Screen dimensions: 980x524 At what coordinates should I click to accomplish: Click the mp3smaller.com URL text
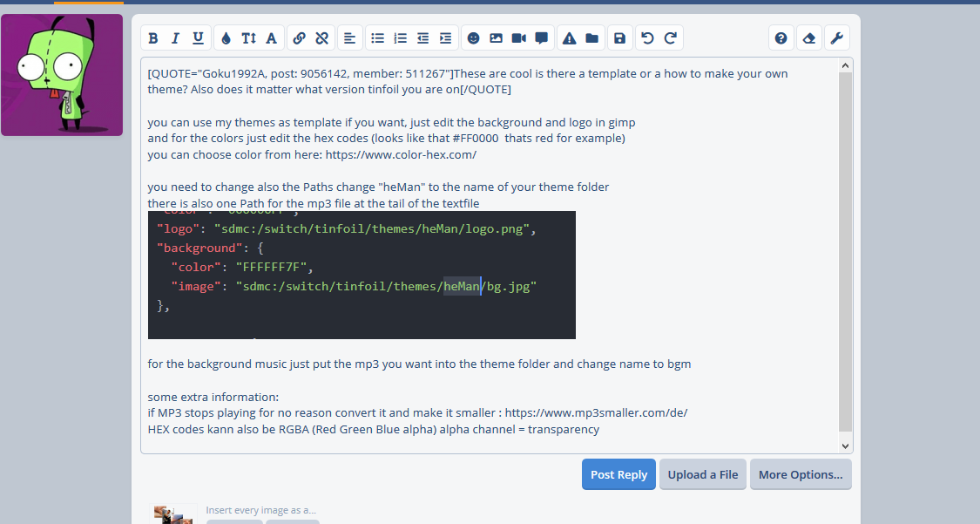pos(596,412)
